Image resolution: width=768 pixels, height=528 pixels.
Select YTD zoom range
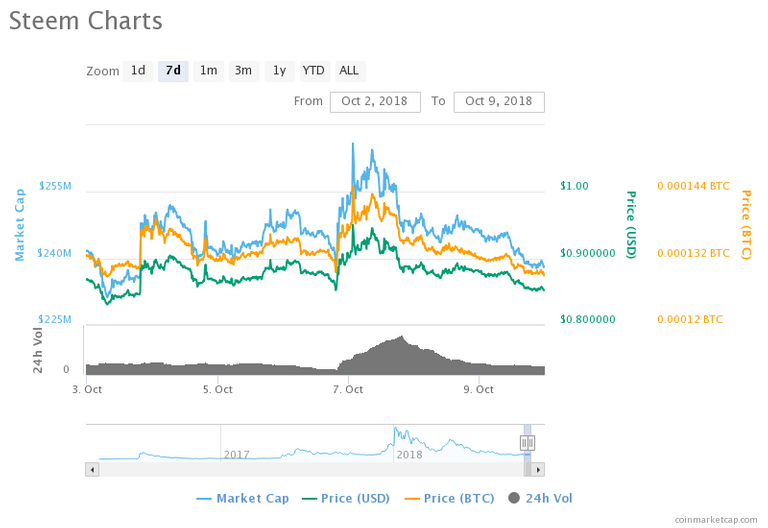click(313, 71)
